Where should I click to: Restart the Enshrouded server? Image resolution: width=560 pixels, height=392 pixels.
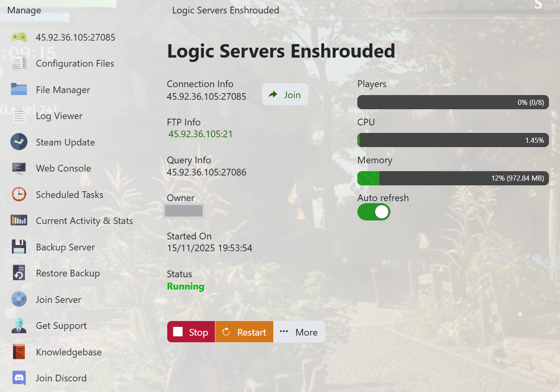click(244, 332)
